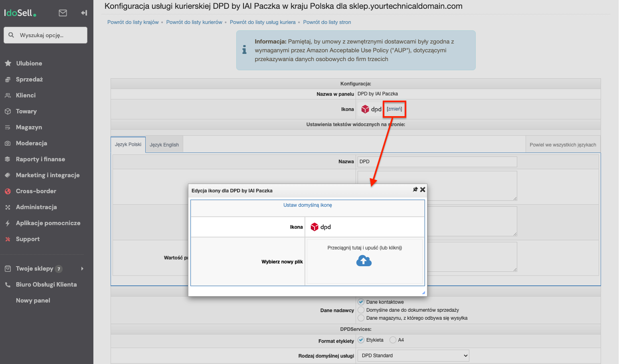Image resolution: width=619 pixels, height=364 pixels.
Task: Click the Ulubione star icon
Action: [8, 63]
